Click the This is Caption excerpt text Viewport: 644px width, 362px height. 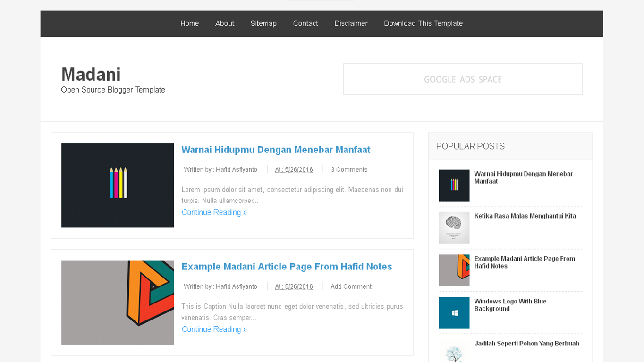pyautogui.click(x=292, y=312)
